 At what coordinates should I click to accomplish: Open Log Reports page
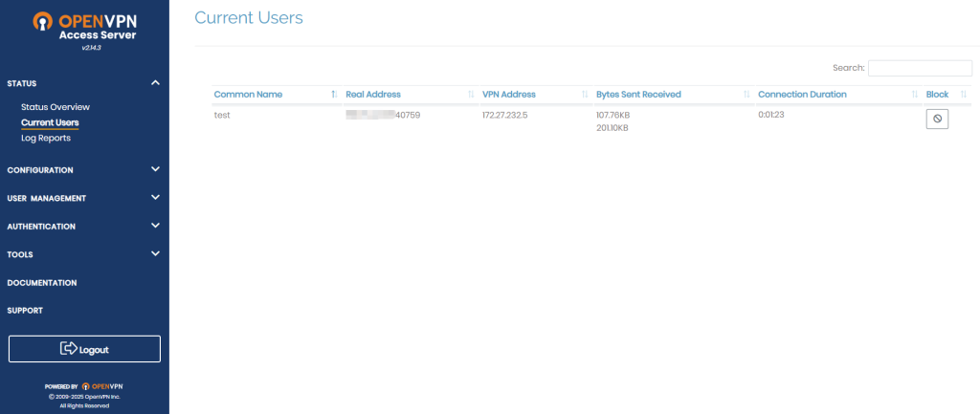coord(46,138)
